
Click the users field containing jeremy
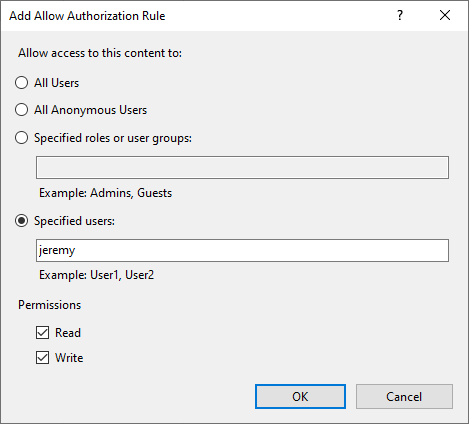click(x=242, y=250)
